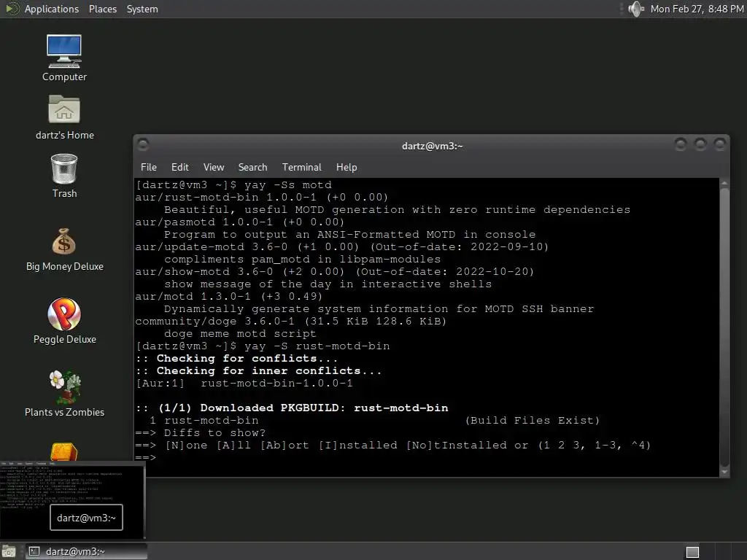747x560 pixels.
Task: Click the 'yay -Ss motd' command line
Action: coord(233,184)
